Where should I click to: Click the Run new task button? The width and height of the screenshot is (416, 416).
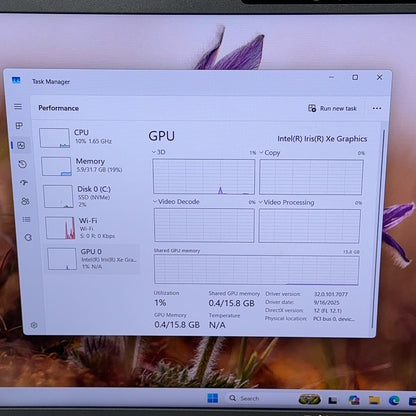pos(332,108)
